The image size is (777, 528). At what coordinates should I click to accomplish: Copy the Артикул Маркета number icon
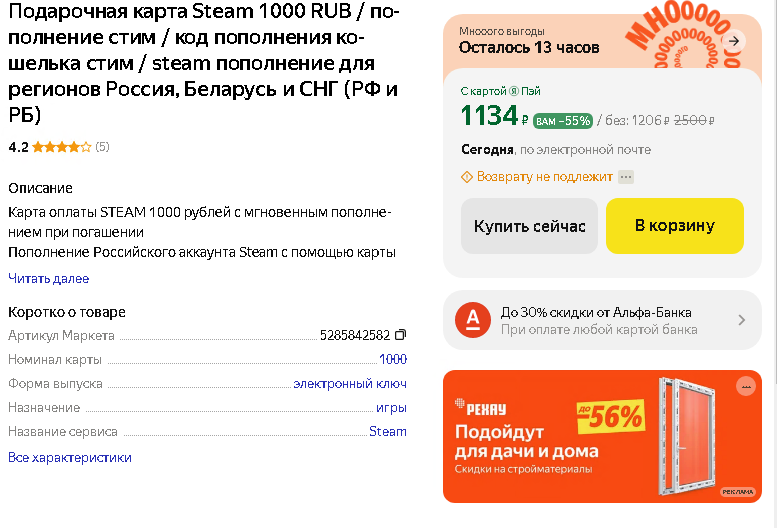pyautogui.click(x=400, y=335)
